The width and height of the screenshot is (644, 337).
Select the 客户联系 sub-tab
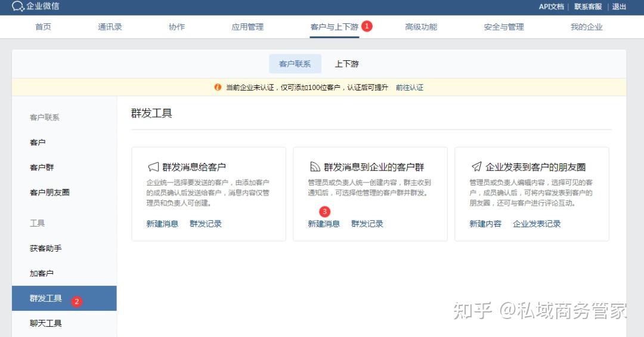pos(295,64)
